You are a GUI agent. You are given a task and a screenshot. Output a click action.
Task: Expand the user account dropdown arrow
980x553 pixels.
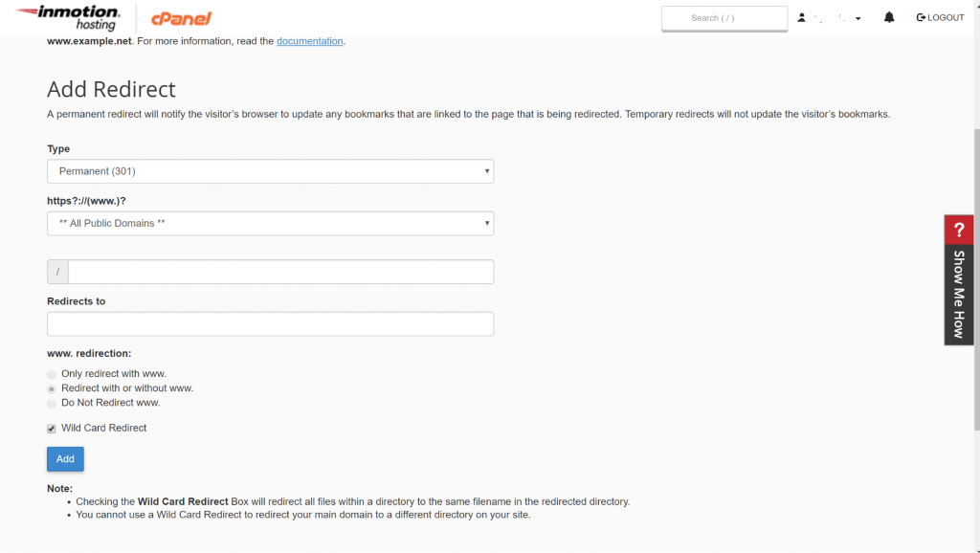pyautogui.click(x=858, y=19)
